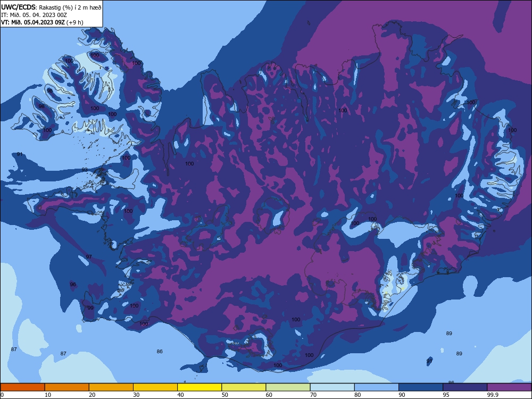Click the legend scale label 60

(x=269, y=395)
